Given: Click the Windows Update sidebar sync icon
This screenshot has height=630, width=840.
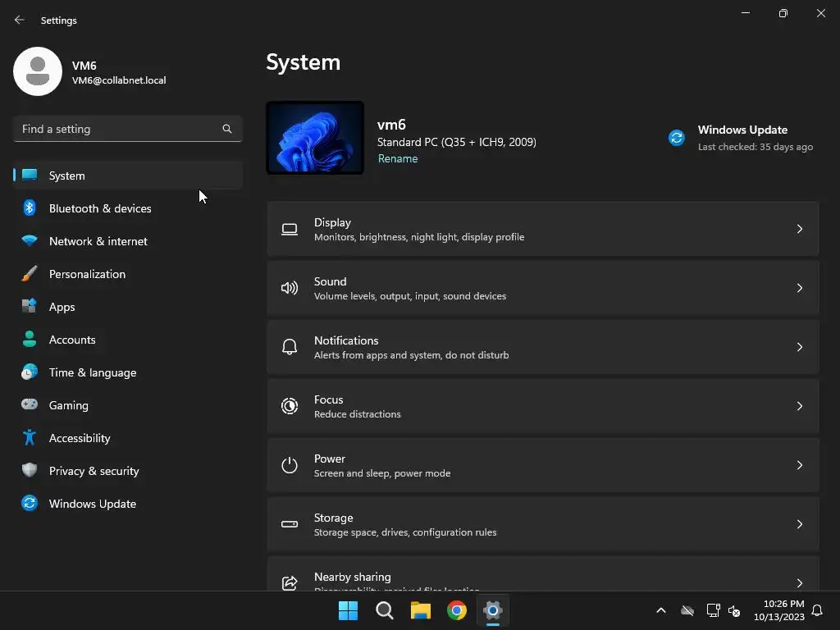Looking at the screenshot, I should tap(30, 503).
